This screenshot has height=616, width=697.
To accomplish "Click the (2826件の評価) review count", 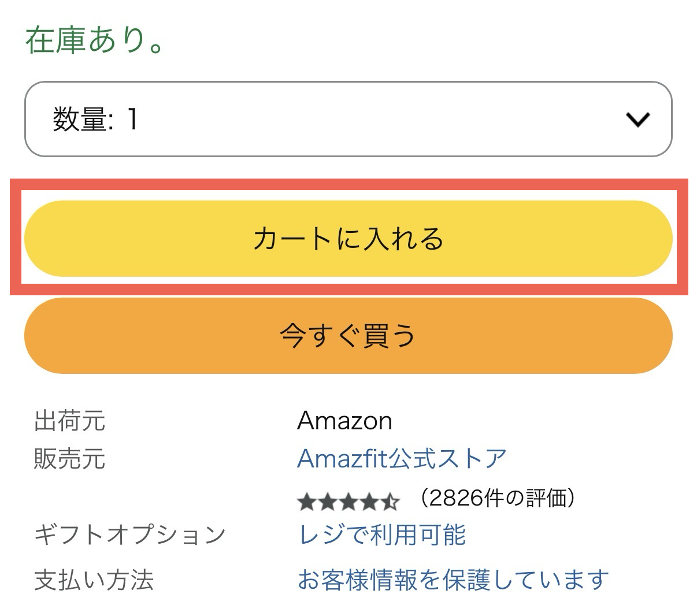I will click(498, 498).
